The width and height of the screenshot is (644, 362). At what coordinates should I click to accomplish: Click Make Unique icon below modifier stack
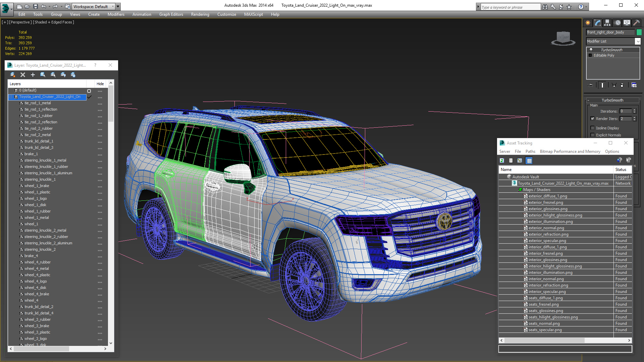tap(614, 85)
